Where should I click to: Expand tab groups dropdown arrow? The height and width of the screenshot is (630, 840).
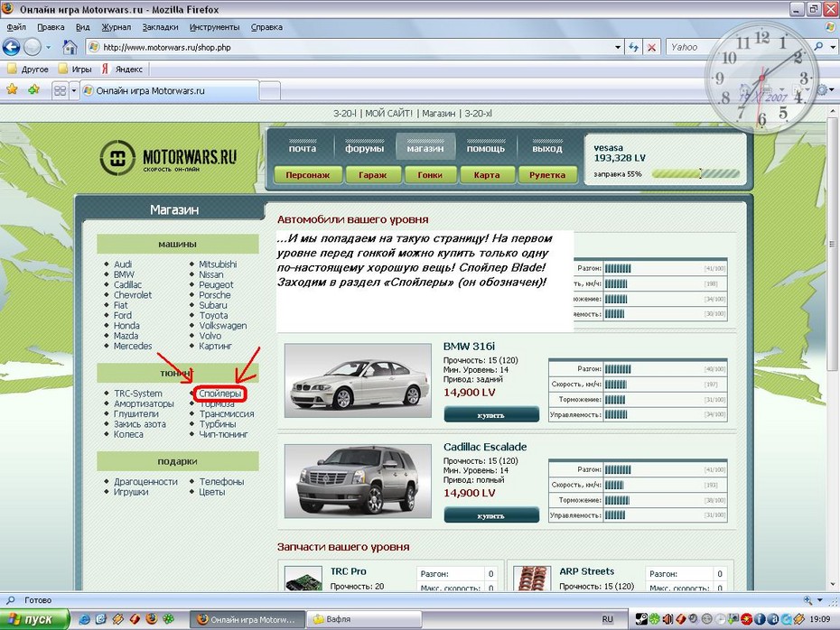click(x=74, y=90)
